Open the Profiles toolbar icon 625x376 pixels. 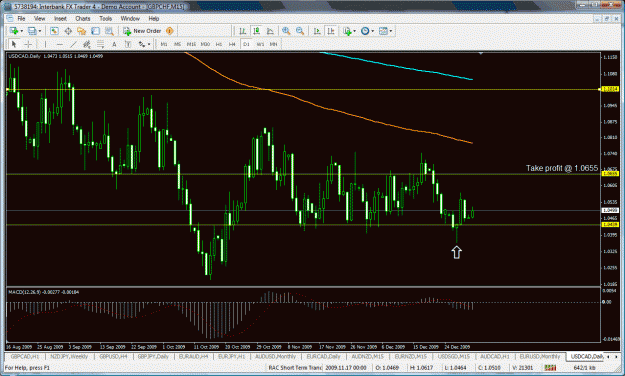tap(32, 31)
